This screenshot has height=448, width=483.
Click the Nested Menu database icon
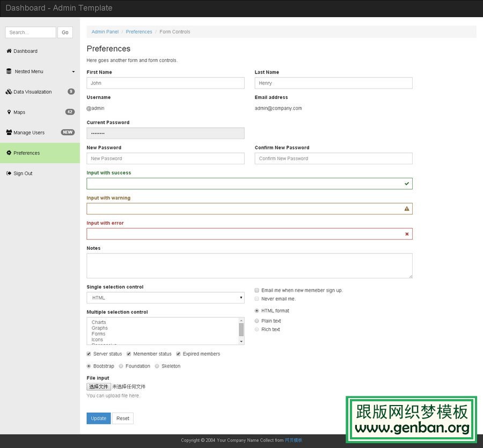[9, 71]
